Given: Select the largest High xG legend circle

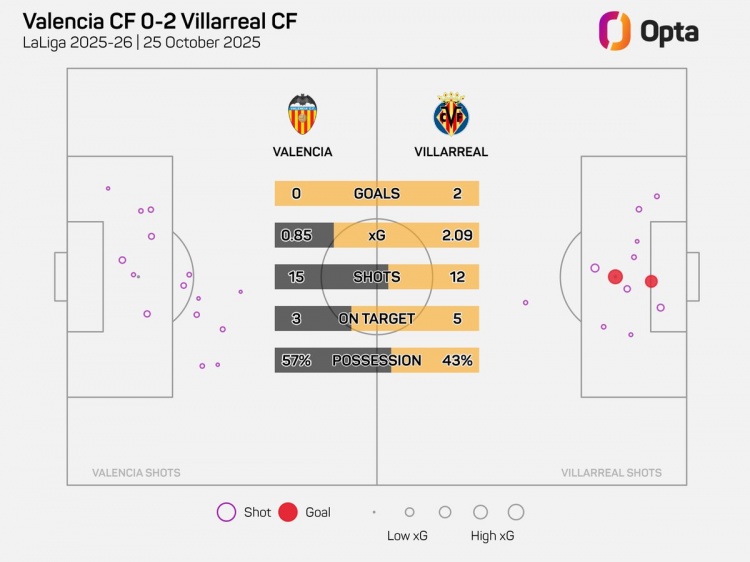Looking at the screenshot, I should point(516,512).
